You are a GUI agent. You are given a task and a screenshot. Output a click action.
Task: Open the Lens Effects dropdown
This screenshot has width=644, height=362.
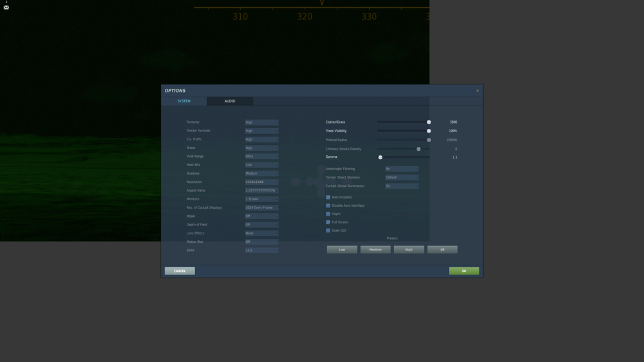(261, 233)
